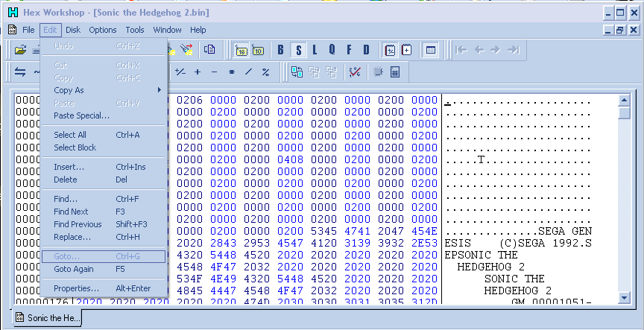Click the modulus (%) operation icon
Image resolution: width=644 pixels, height=330 pixels.
pyautogui.click(x=266, y=72)
